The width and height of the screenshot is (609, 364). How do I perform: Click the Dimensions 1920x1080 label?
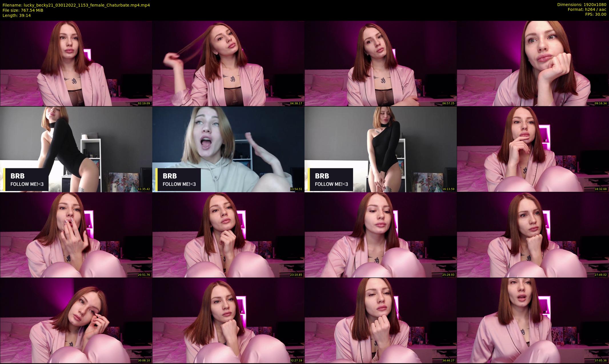point(582,5)
